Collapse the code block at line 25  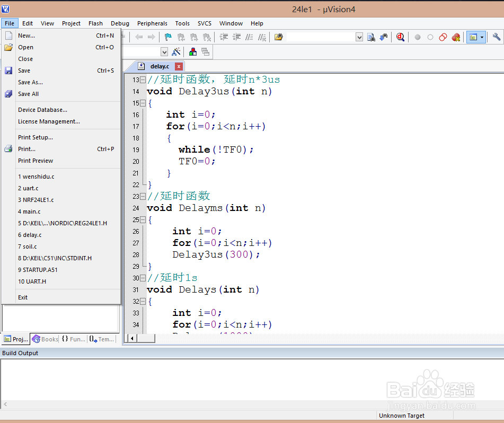(143, 219)
